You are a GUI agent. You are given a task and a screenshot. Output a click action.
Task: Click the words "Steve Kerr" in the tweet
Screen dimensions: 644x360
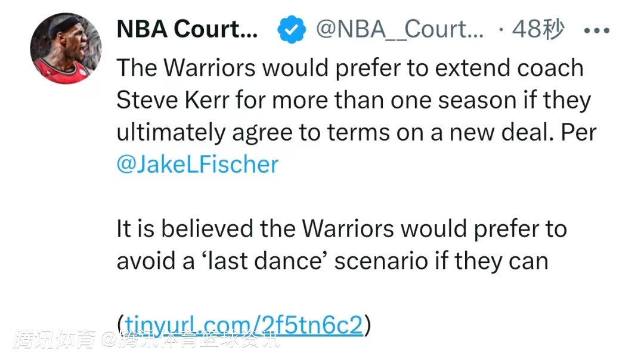(x=172, y=100)
